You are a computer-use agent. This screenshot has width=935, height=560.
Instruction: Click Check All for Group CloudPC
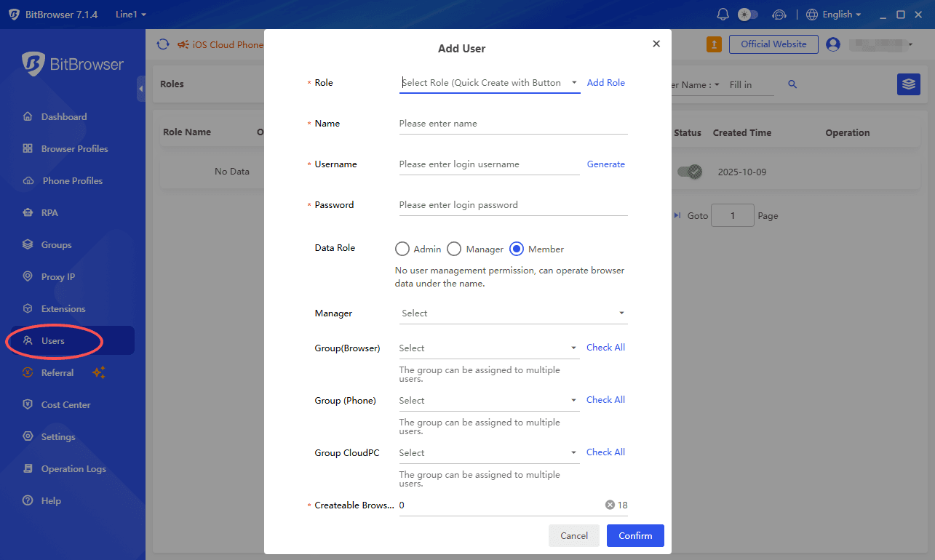606,452
